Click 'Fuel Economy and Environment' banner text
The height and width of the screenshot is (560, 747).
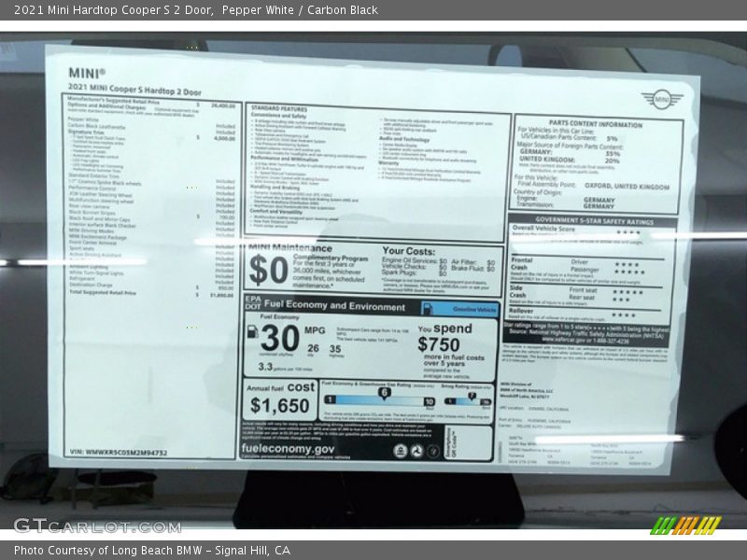pos(334,305)
